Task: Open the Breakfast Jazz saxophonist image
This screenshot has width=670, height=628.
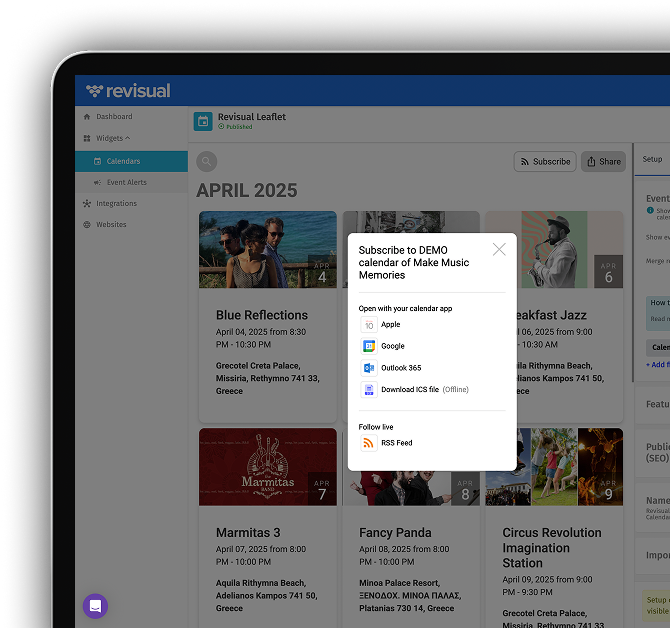Action: (x=554, y=249)
